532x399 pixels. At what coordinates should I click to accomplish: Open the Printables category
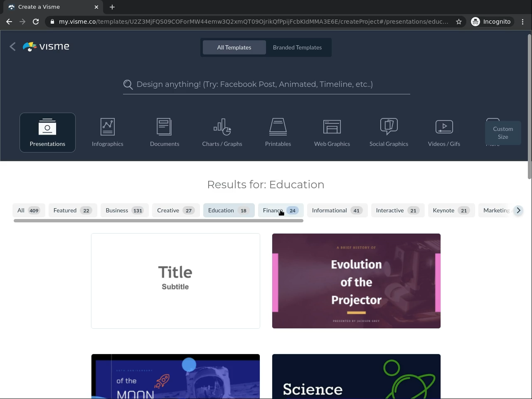click(x=278, y=133)
